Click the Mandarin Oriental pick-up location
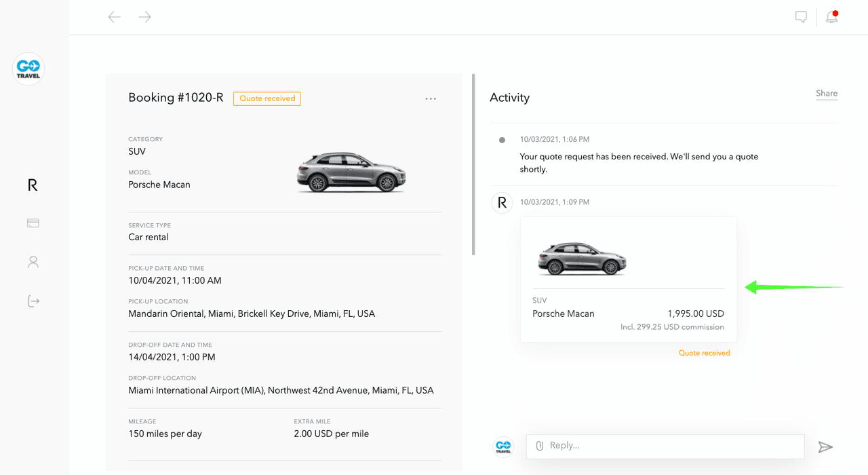This screenshot has width=868, height=475. click(x=252, y=313)
